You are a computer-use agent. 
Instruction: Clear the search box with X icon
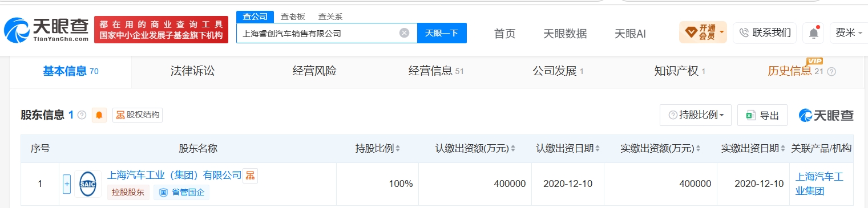click(x=404, y=33)
